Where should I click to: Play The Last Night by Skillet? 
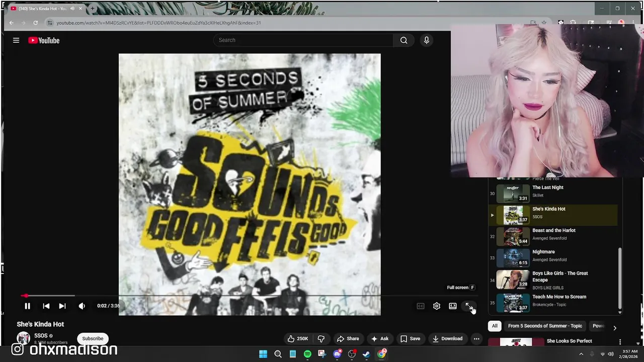553,193
